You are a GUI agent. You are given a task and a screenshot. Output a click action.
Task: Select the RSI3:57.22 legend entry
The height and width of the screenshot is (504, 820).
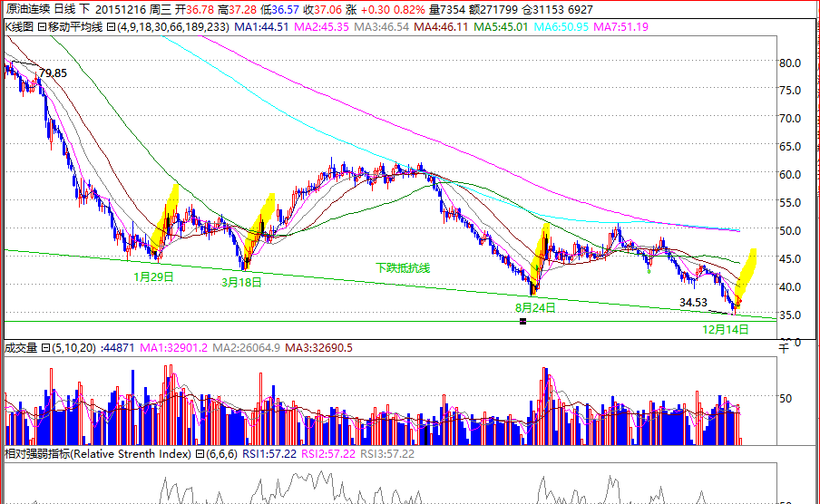pos(387,454)
